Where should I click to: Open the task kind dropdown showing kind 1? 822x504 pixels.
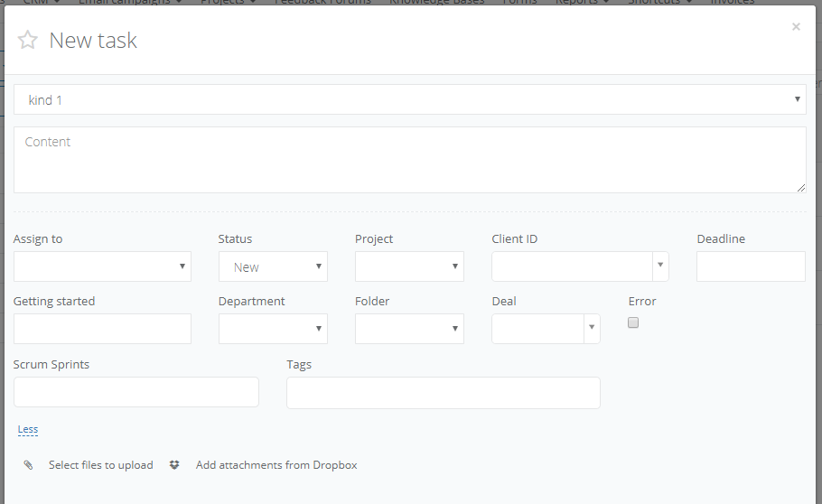click(409, 99)
